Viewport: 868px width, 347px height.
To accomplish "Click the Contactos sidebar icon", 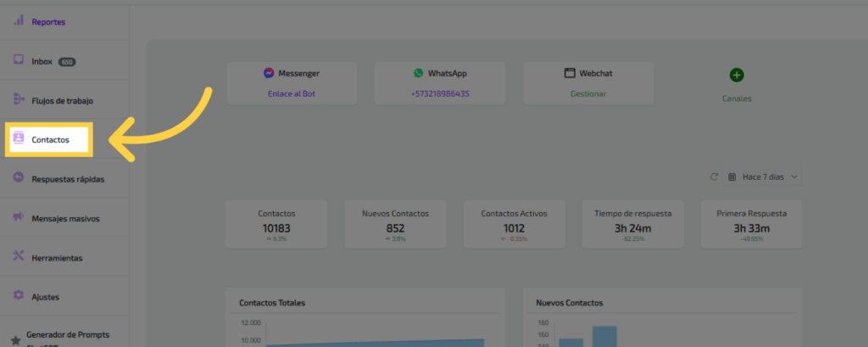I will tap(19, 139).
